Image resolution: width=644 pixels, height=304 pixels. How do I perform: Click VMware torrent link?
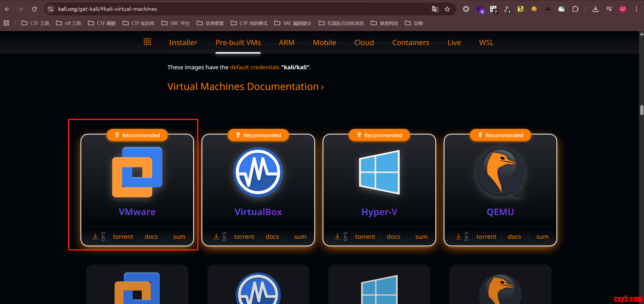pos(123,237)
